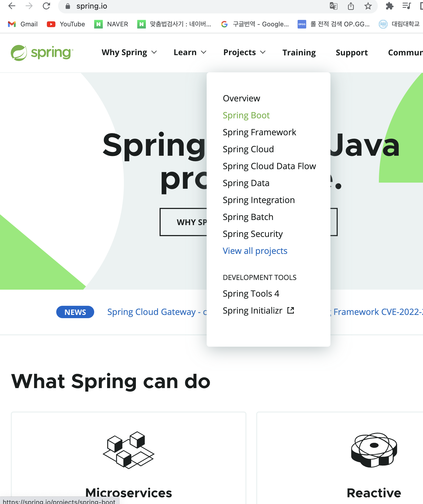Click the What Spring can do heading
This screenshot has width=423, height=504.
click(x=111, y=381)
